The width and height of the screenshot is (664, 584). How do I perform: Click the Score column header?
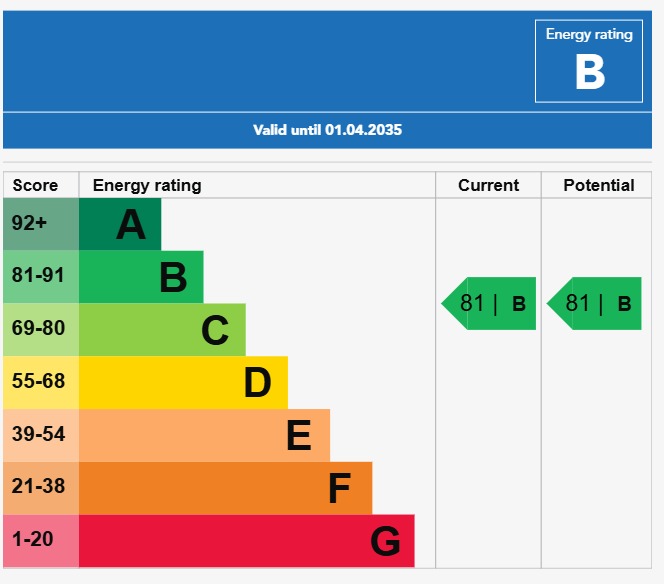coord(35,185)
